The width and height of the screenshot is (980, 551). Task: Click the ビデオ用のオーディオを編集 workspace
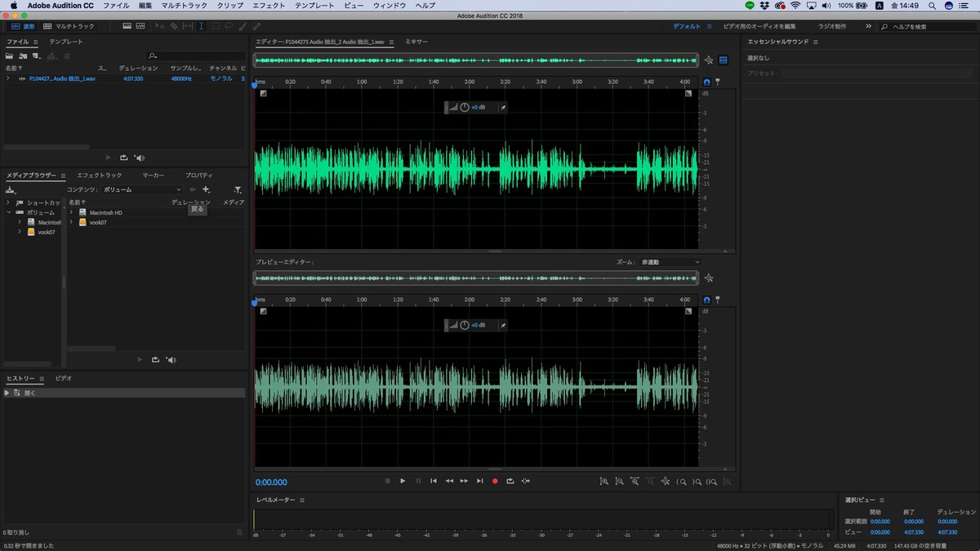(x=759, y=26)
